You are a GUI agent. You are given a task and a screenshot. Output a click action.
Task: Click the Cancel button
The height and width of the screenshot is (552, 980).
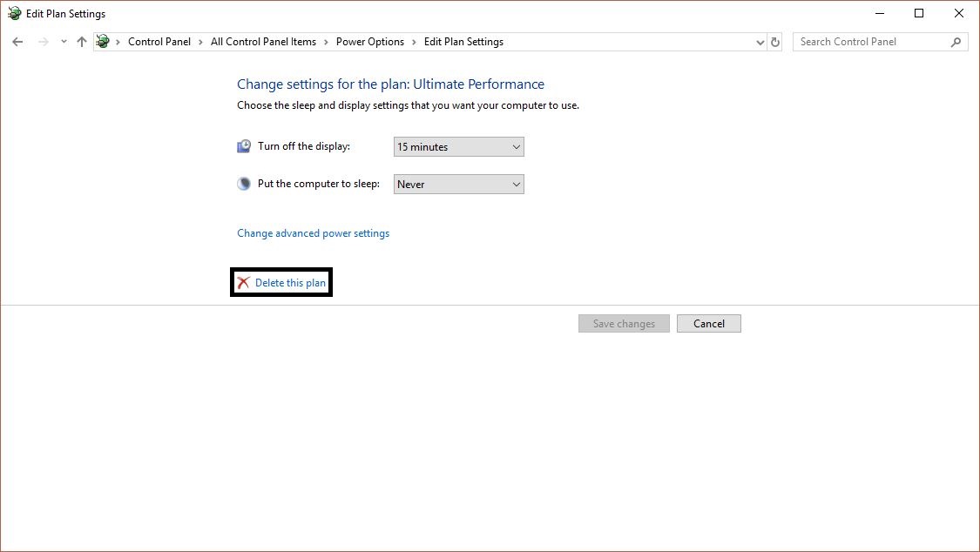point(708,323)
